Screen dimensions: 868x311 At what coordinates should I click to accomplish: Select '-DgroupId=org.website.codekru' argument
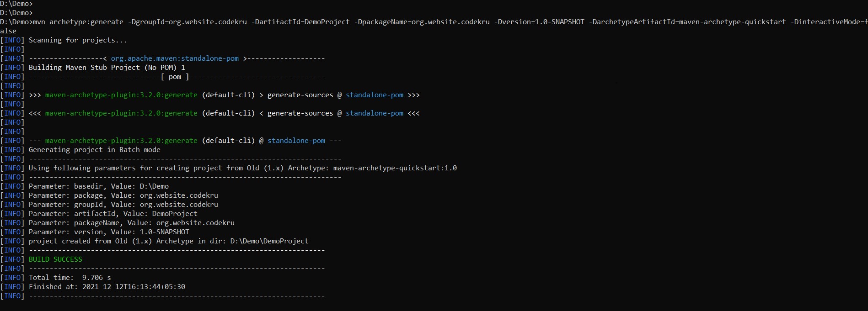(188, 22)
